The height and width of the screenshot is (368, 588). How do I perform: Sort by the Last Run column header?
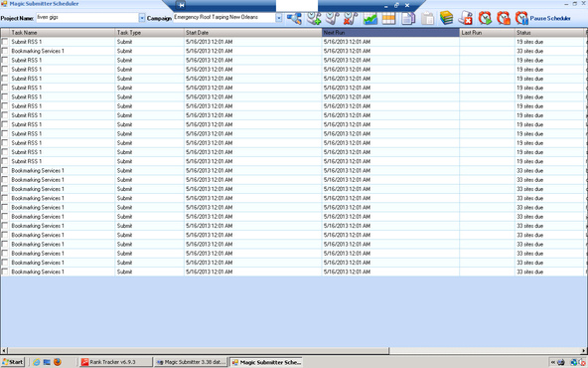[487, 33]
